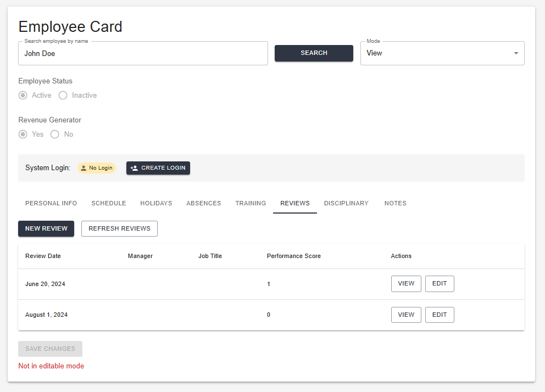The height and width of the screenshot is (392, 545).
Task: View the August 1, 2024 review
Action: (406, 315)
